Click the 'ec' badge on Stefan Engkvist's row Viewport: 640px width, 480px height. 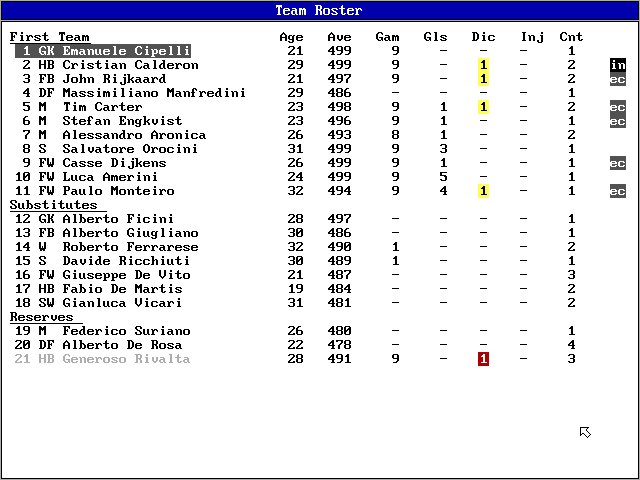tap(617, 121)
